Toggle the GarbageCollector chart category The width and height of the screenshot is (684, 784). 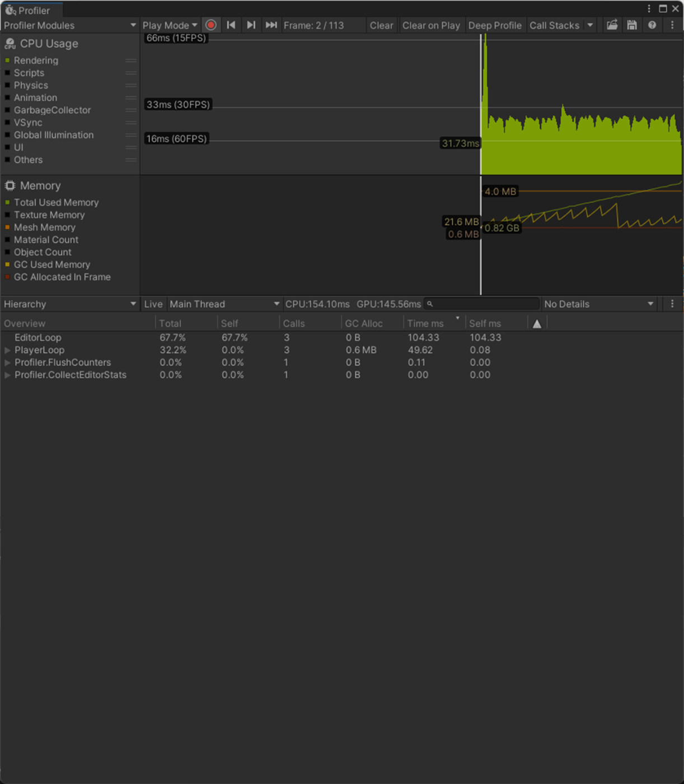(x=7, y=110)
